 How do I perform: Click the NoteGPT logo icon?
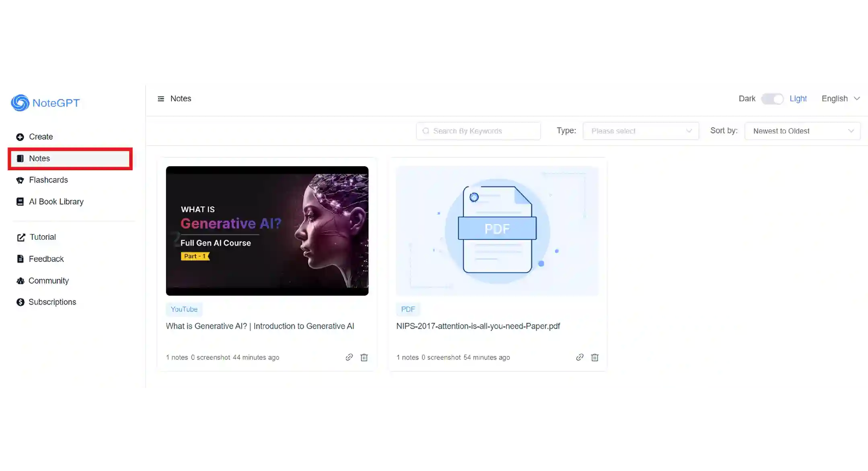tap(19, 103)
